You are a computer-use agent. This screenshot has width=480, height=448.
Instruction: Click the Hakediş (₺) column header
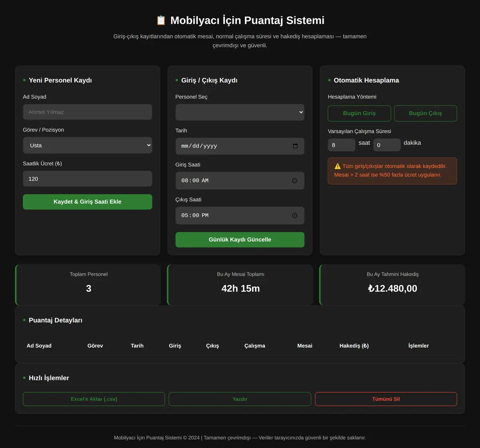354,346
